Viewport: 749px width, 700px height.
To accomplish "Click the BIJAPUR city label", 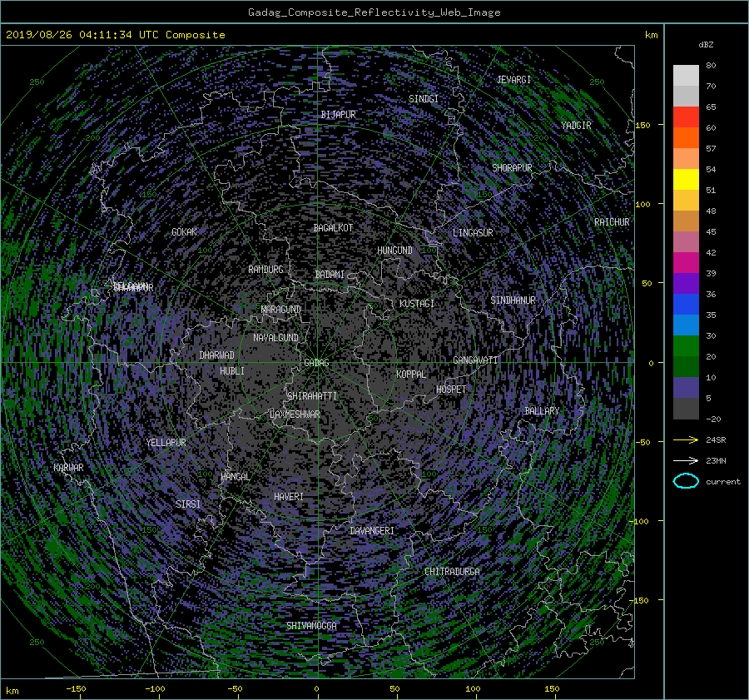I will (338, 115).
